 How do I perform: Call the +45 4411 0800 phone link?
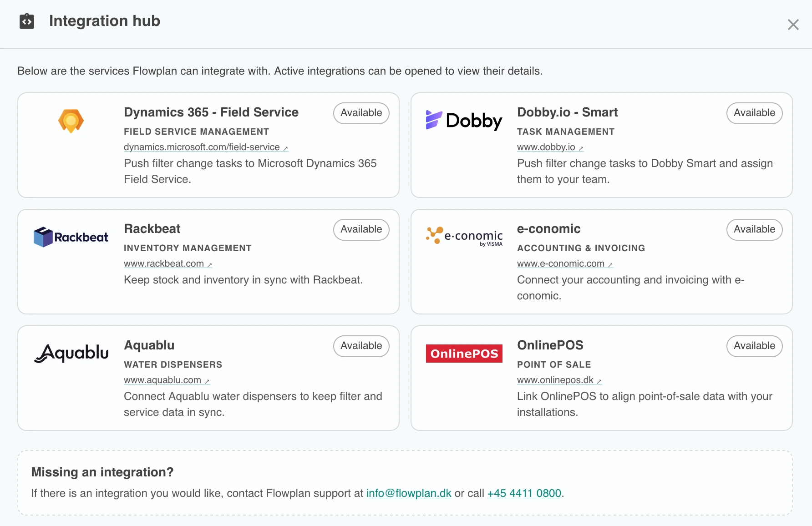click(x=524, y=493)
